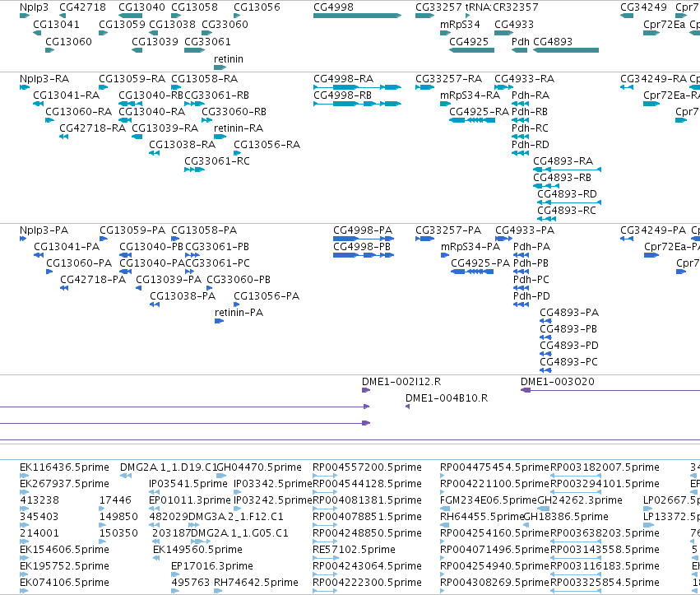The image size is (700, 595).
Task: Click the DMG3A.2_1.F12.C1 EST label
Action: tap(236, 517)
